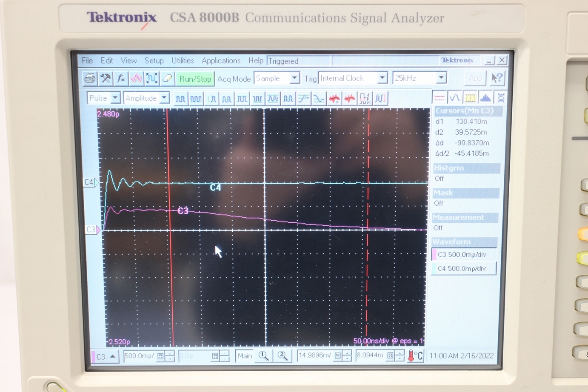The width and height of the screenshot is (588, 392).
Task: Select the C3 channel marker at graticule edge
Action: tap(92, 230)
